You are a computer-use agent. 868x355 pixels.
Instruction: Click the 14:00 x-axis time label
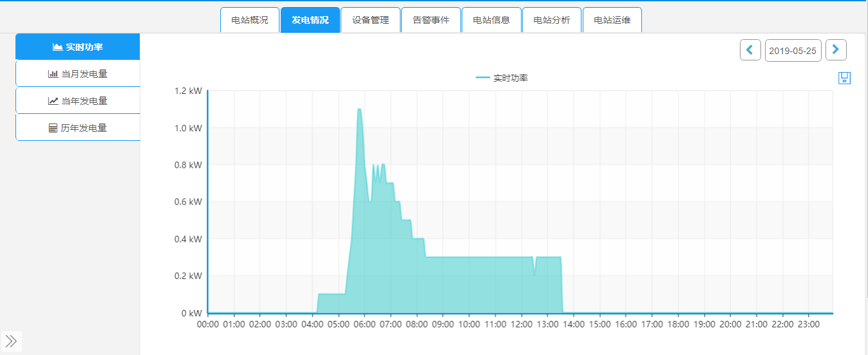[573, 325]
